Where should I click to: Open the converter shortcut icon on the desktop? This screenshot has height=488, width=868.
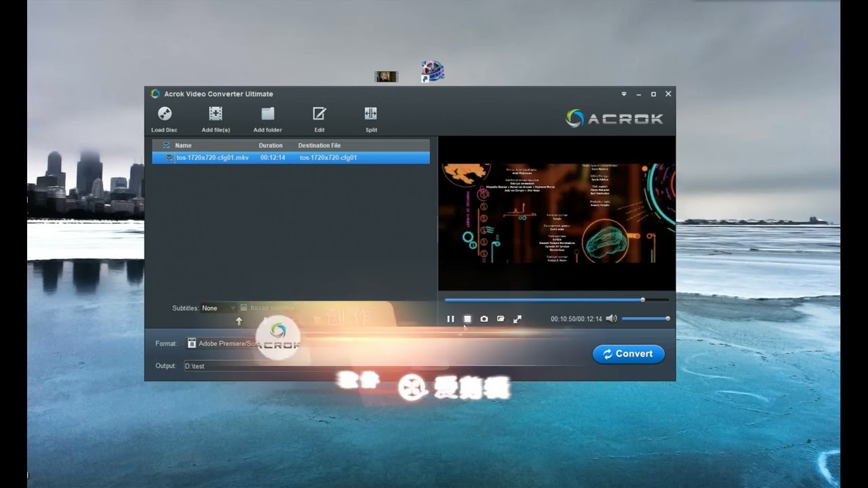click(433, 71)
